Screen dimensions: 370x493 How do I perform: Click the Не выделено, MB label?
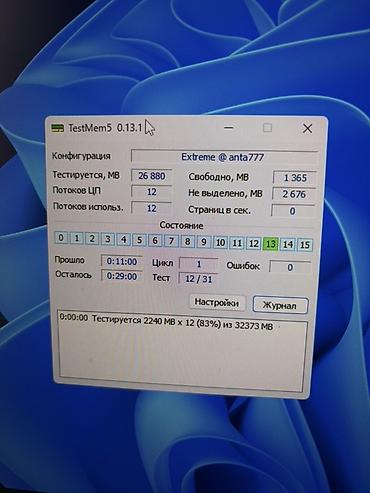(225, 193)
